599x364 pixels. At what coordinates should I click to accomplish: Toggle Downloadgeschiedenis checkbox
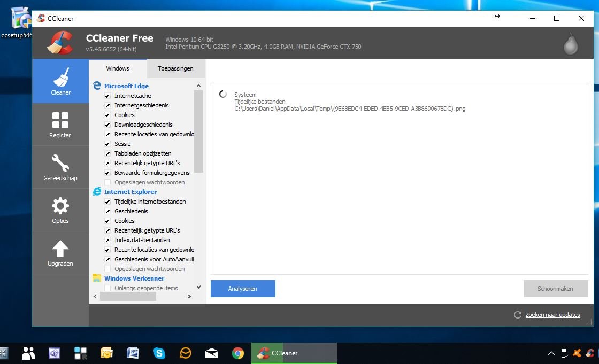pos(107,125)
